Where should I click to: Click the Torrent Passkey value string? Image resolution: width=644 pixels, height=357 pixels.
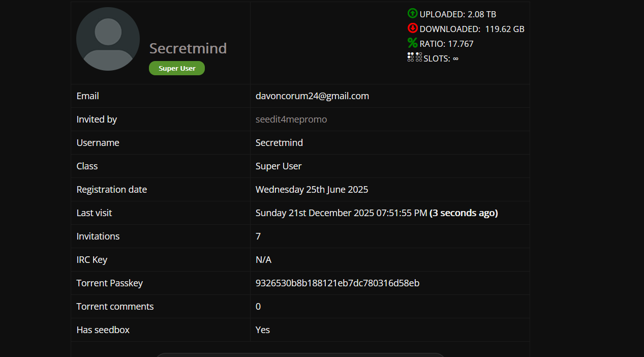point(338,283)
